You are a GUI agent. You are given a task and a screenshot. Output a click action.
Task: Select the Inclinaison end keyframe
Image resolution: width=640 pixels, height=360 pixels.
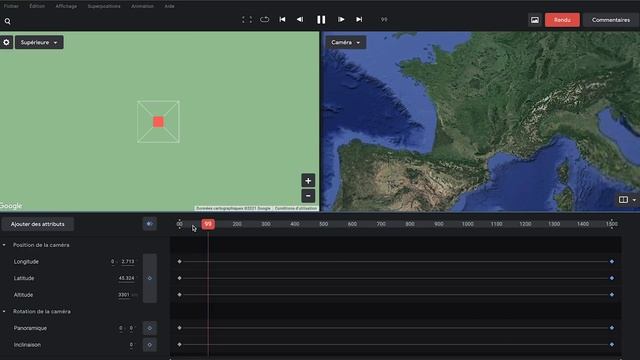(612, 345)
